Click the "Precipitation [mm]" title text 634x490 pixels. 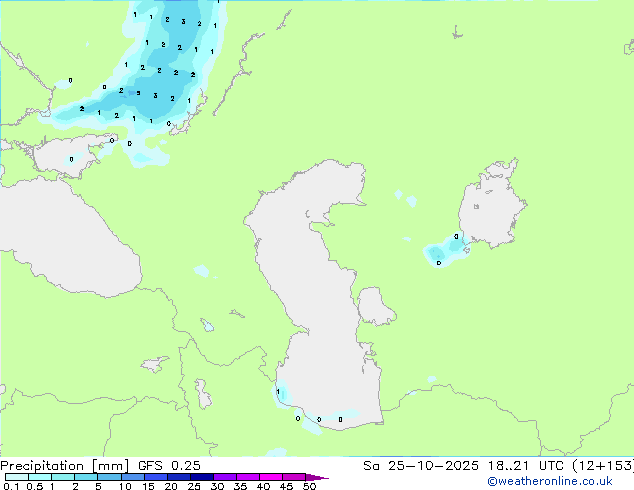tap(65, 466)
